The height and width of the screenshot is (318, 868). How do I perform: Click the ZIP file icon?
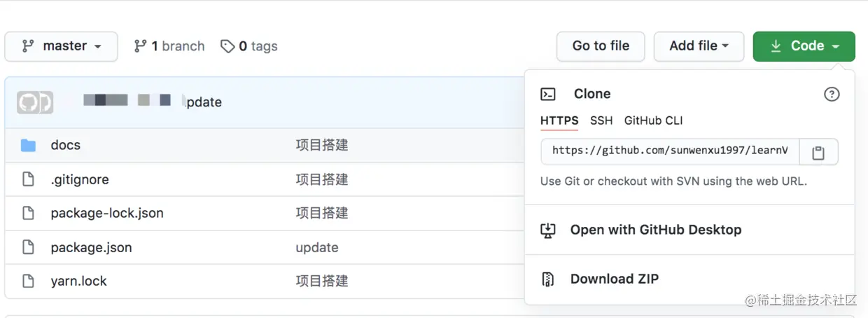[548, 279]
